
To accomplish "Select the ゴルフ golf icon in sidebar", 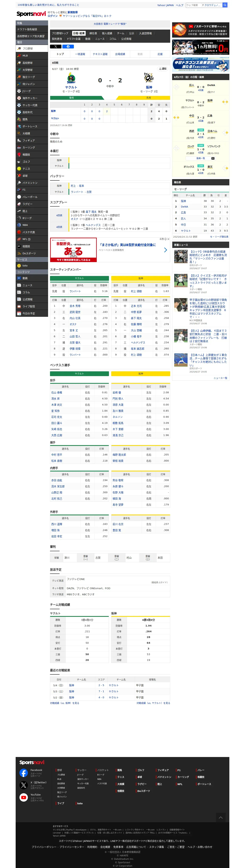I will 19,162.
